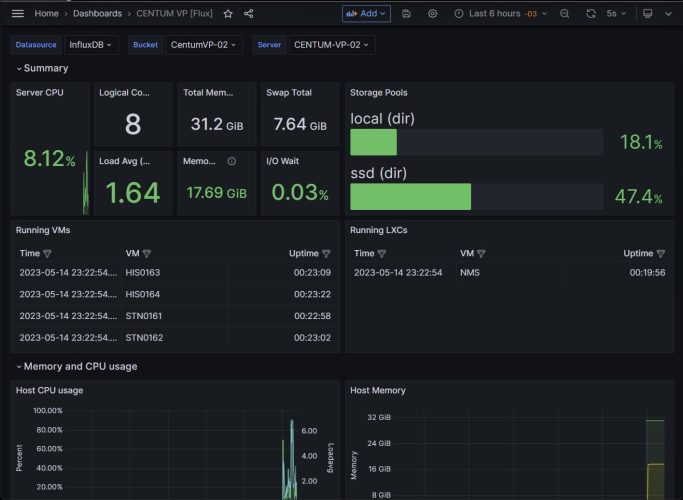Viewport: 683px width, 500px height.
Task: Save the dashboard with floppy disk icon
Action: tap(406, 14)
